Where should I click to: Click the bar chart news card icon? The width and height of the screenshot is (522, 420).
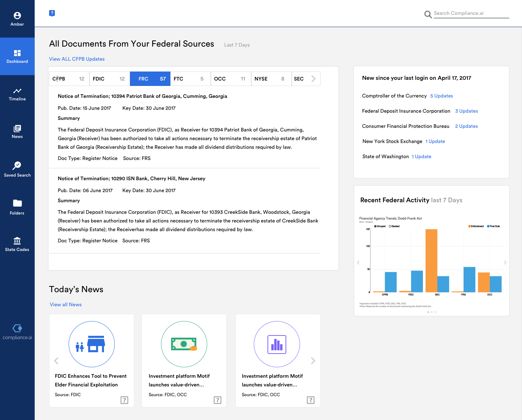[x=277, y=344]
